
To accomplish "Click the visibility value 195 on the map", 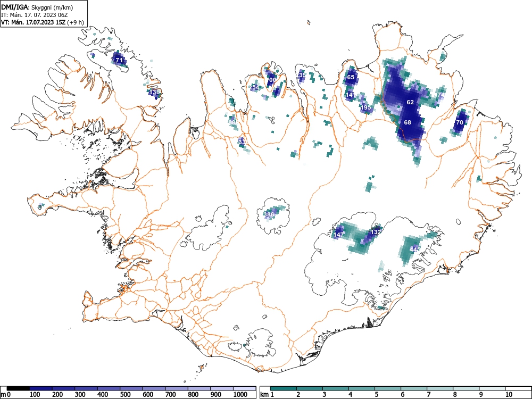I will tap(366, 107).
